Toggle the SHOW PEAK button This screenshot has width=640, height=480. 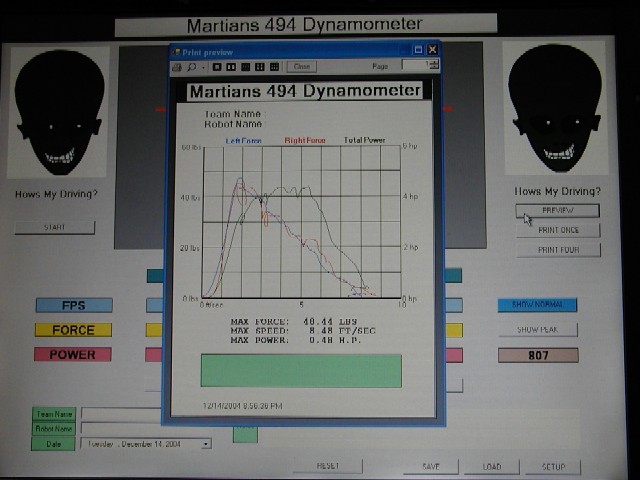point(537,329)
